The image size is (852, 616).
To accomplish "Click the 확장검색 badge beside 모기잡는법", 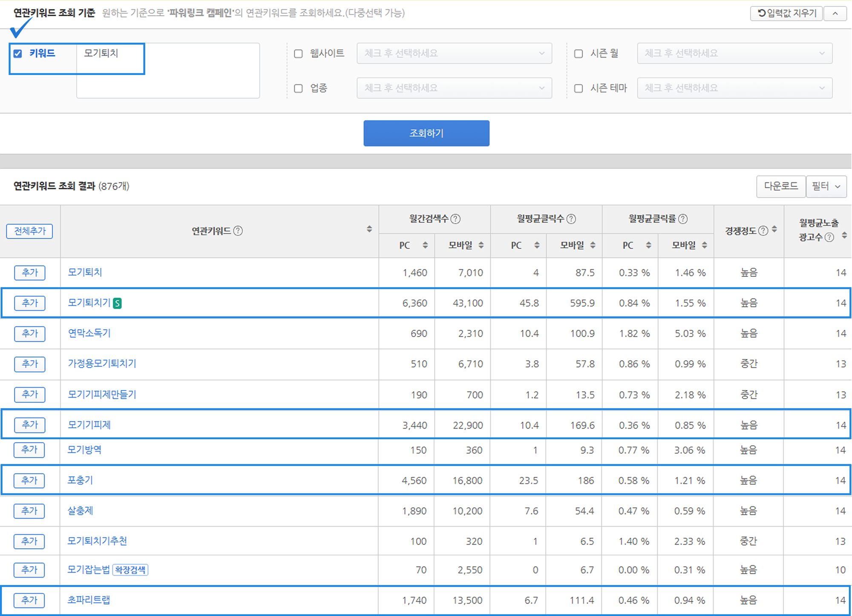I will 131,570.
